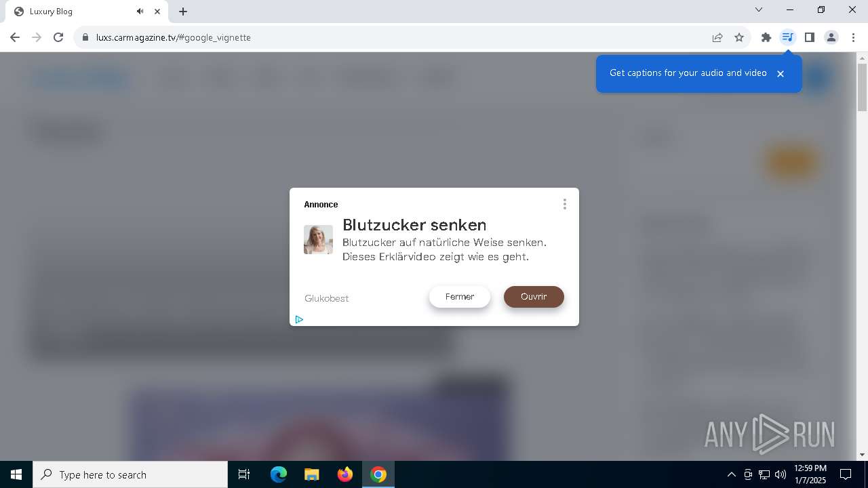Open the volume tray icon

click(x=781, y=474)
